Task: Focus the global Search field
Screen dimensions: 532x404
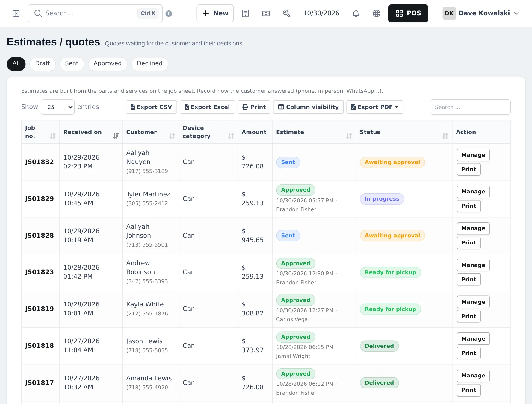Action: (x=95, y=13)
